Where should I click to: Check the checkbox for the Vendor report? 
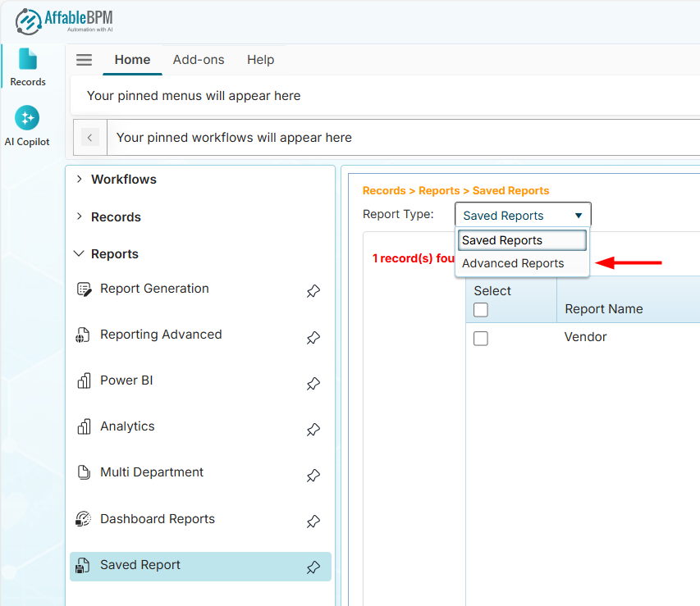(480, 338)
